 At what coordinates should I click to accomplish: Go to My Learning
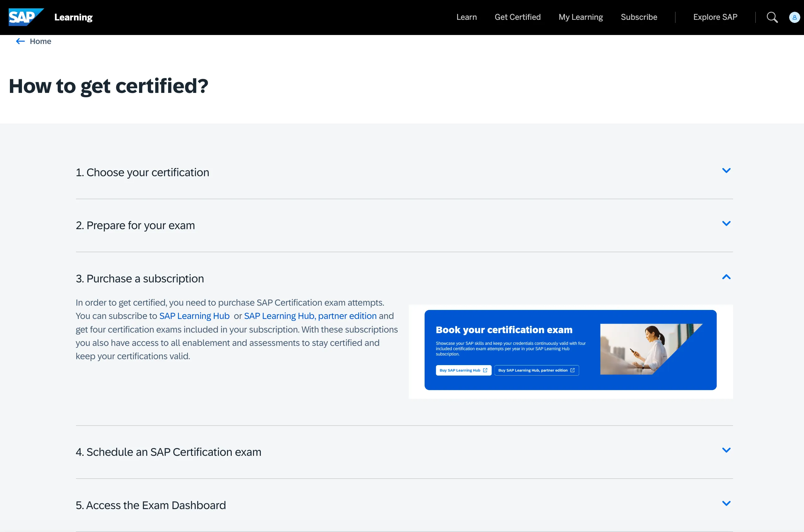pyautogui.click(x=580, y=17)
